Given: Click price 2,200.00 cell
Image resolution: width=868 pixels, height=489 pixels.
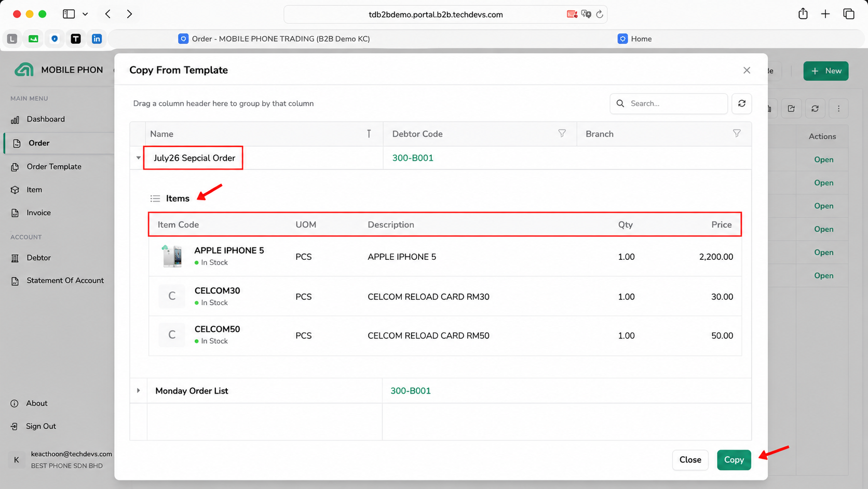Looking at the screenshot, I should pos(716,257).
